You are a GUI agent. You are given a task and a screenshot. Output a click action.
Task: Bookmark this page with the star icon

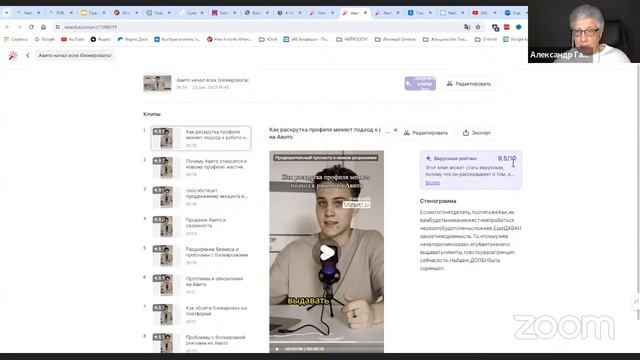tap(478, 27)
